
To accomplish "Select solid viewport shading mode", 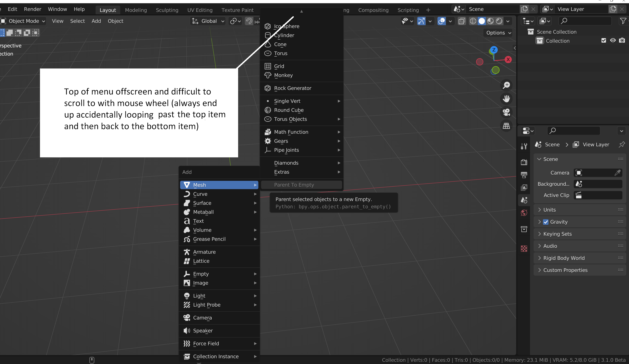I will pyautogui.click(x=482, y=21).
